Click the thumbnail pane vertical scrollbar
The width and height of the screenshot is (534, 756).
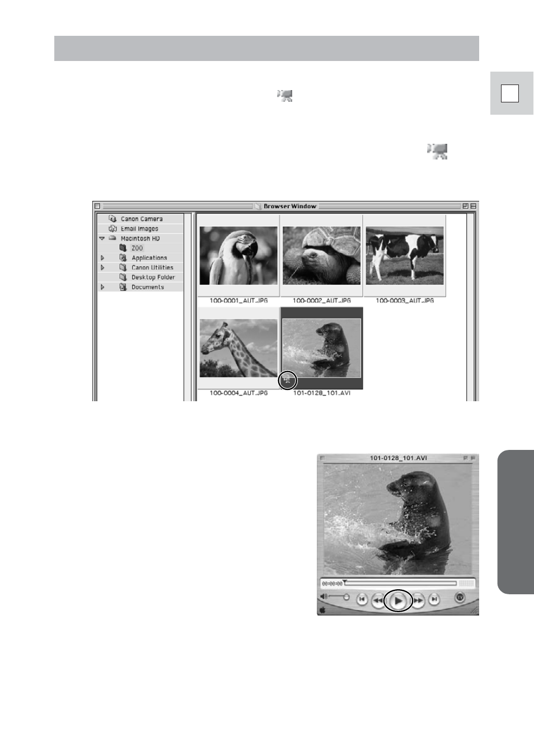(x=470, y=307)
